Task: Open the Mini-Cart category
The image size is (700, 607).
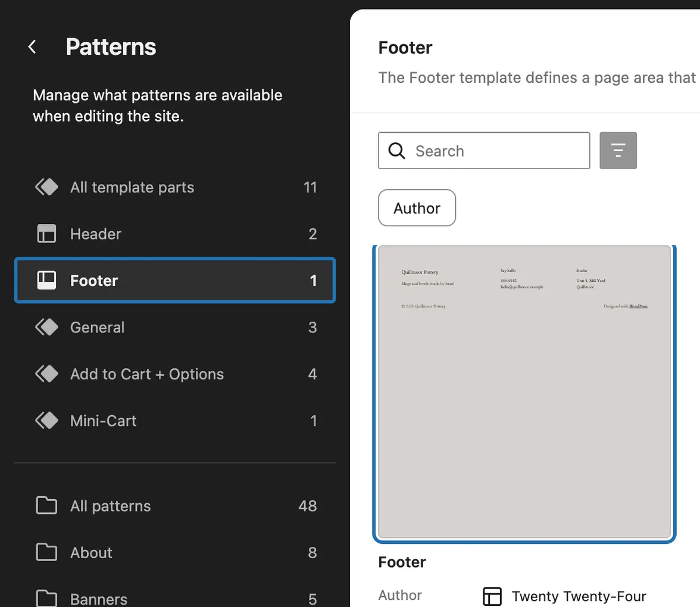Action: (175, 421)
